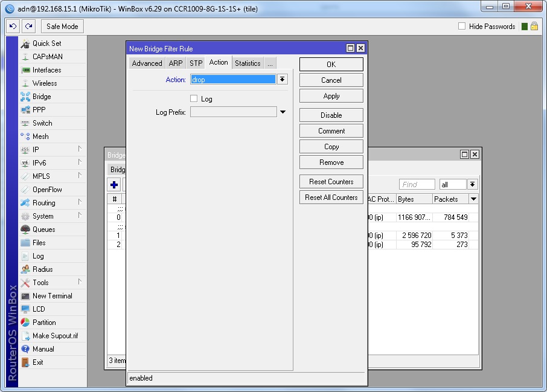Open the 'all' filter dropdown
The image size is (547, 392).
pyautogui.click(x=472, y=185)
